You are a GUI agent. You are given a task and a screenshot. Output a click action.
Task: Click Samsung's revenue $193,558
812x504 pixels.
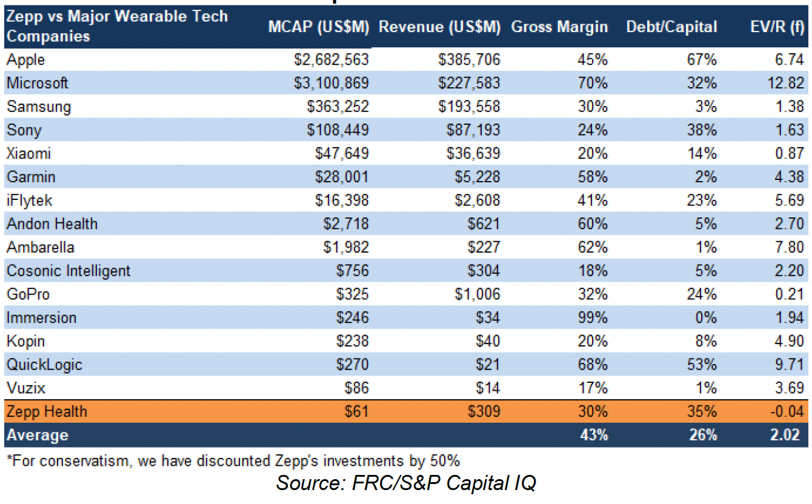point(469,107)
